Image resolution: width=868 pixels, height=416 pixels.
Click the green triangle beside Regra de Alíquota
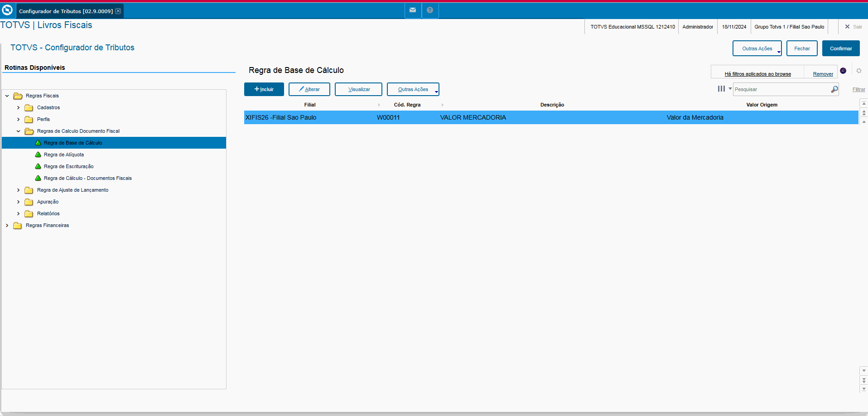(39, 155)
